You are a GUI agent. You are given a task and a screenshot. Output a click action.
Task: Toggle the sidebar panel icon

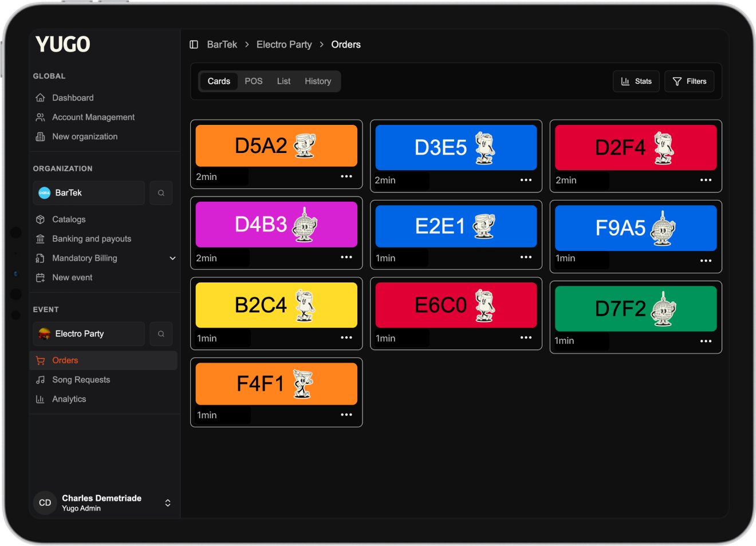pos(194,45)
